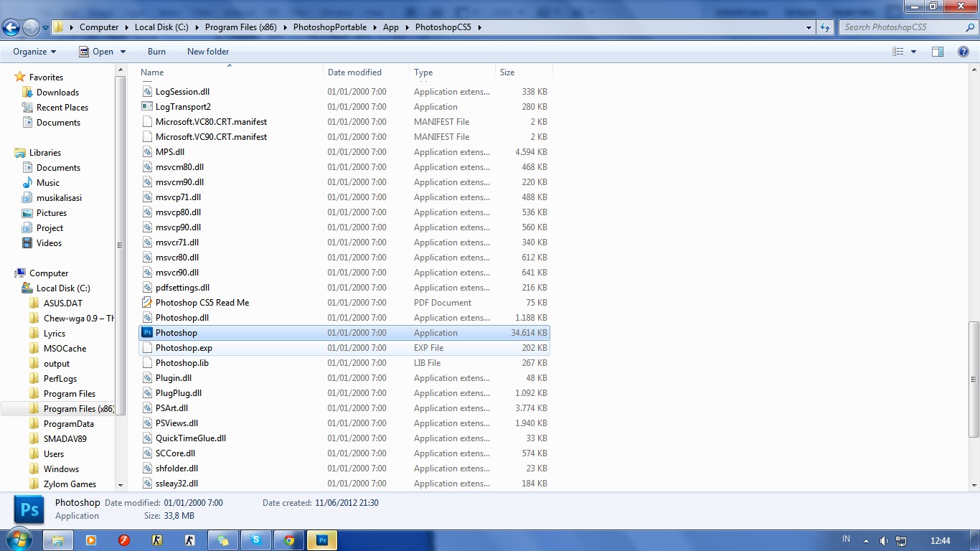Screen dimensions: 980x551
Task: Open the recent pages dropdown beside Forward
Action: pyautogui.click(x=46, y=28)
